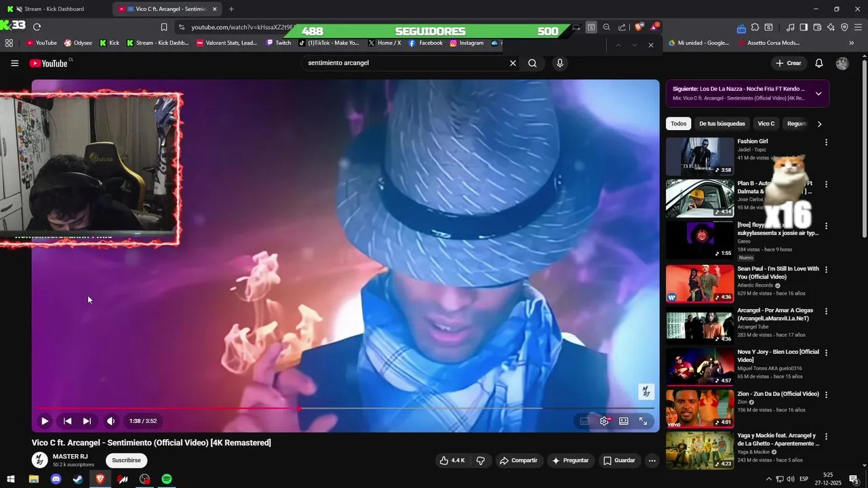
Task: Open options for Zion Zun Da Da
Action: (826, 394)
